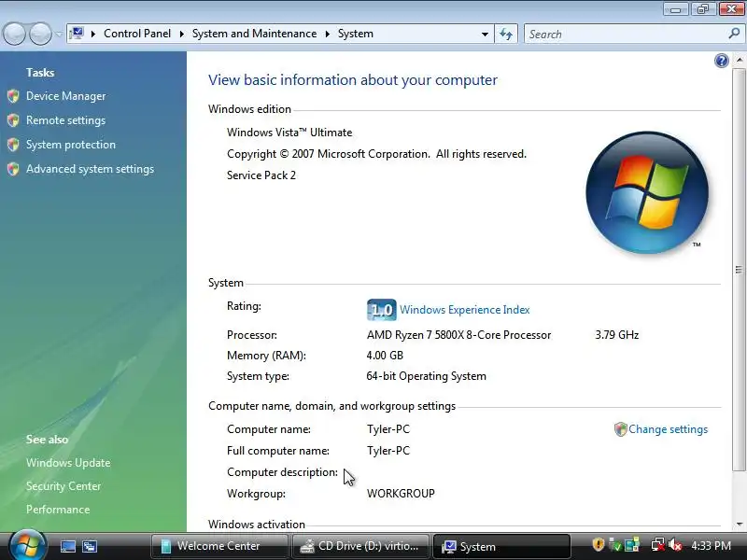
Task: Click Show Desktop in Quick Launch
Action: (68, 547)
